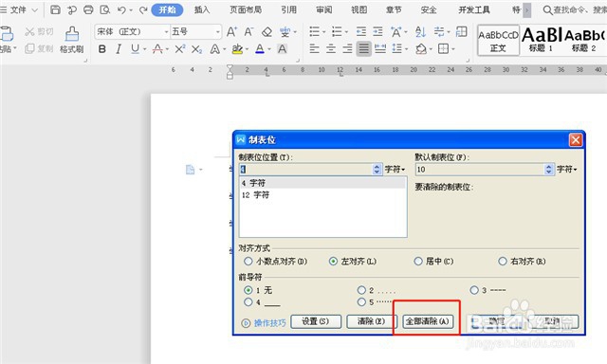Click the Redo arrow icon
Viewport: 607px width, 364px height.
click(143, 10)
